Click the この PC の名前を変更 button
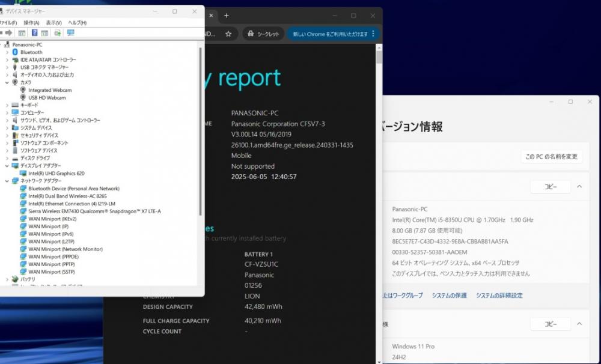This screenshot has height=364, width=601. 551,156
